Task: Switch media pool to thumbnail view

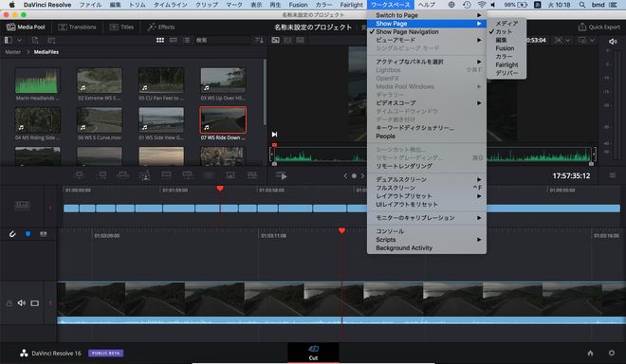Action: 160,41
